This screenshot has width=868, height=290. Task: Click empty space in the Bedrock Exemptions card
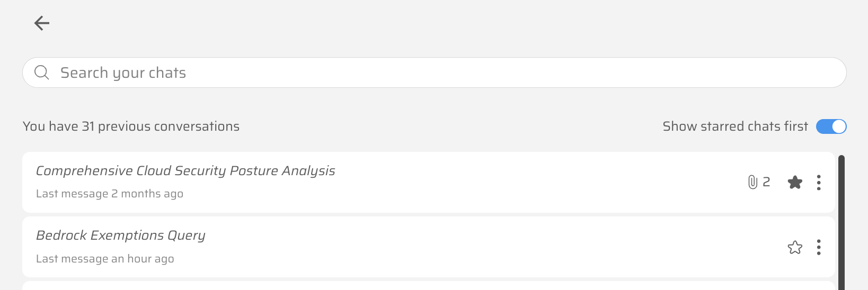pyautogui.click(x=477, y=247)
